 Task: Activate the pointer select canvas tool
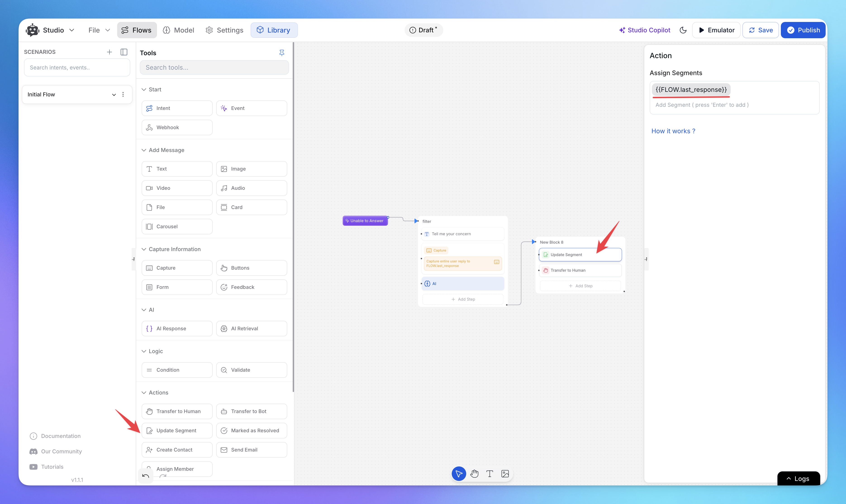coord(459,474)
